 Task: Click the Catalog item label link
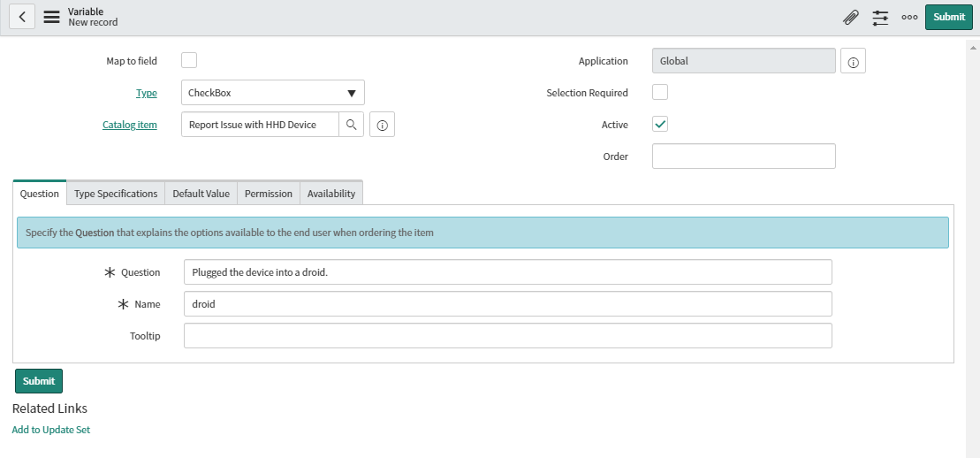tap(130, 125)
